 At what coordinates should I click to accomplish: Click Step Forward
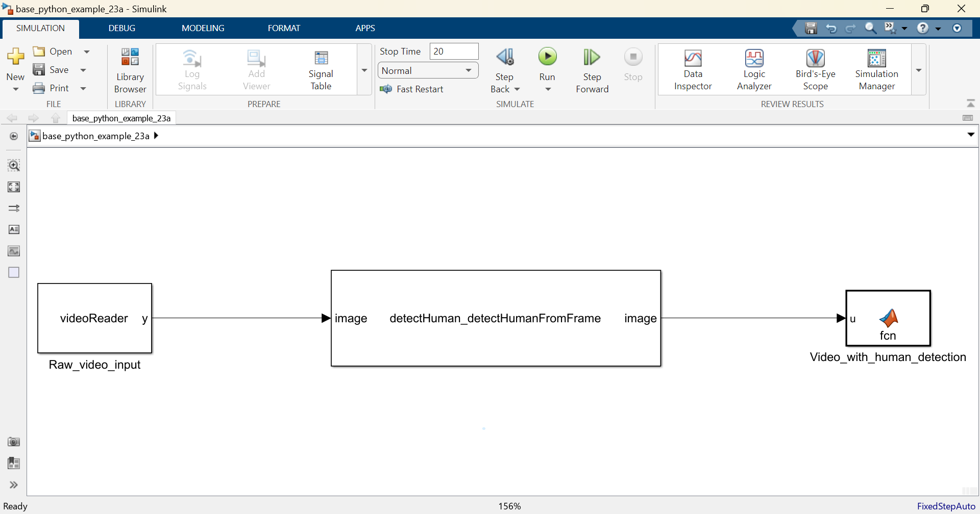pos(592,70)
